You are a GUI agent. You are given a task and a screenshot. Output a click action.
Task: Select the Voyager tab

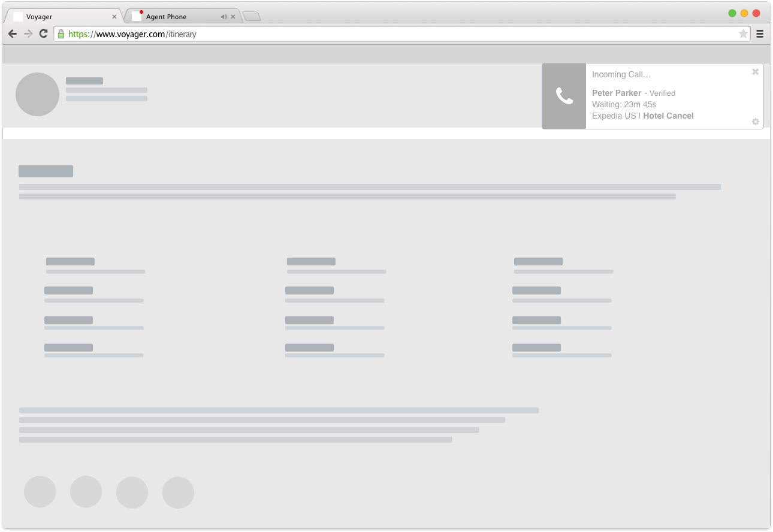point(63,17)
